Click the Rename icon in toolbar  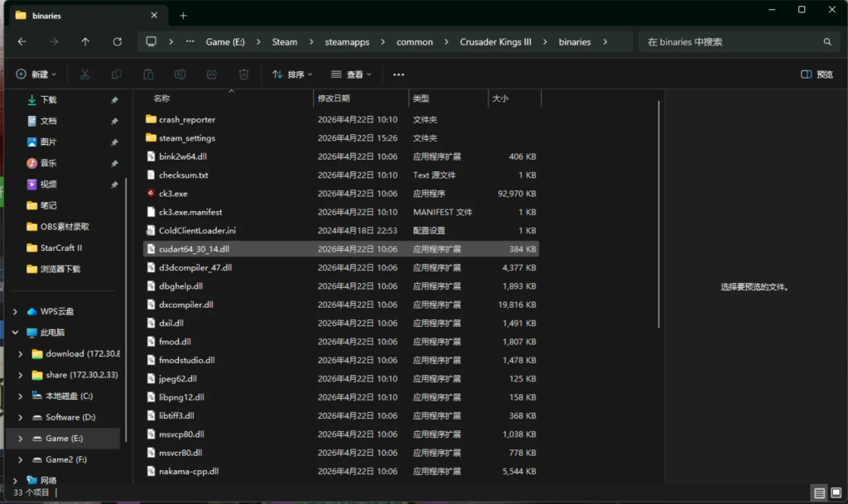pos(180,74)
